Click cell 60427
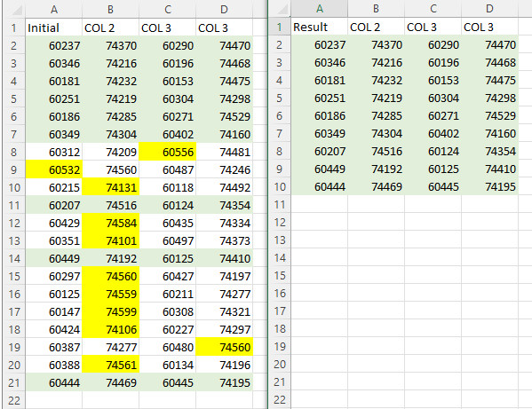This screenshot has height=409, width=532. click(x=168, y=276)
